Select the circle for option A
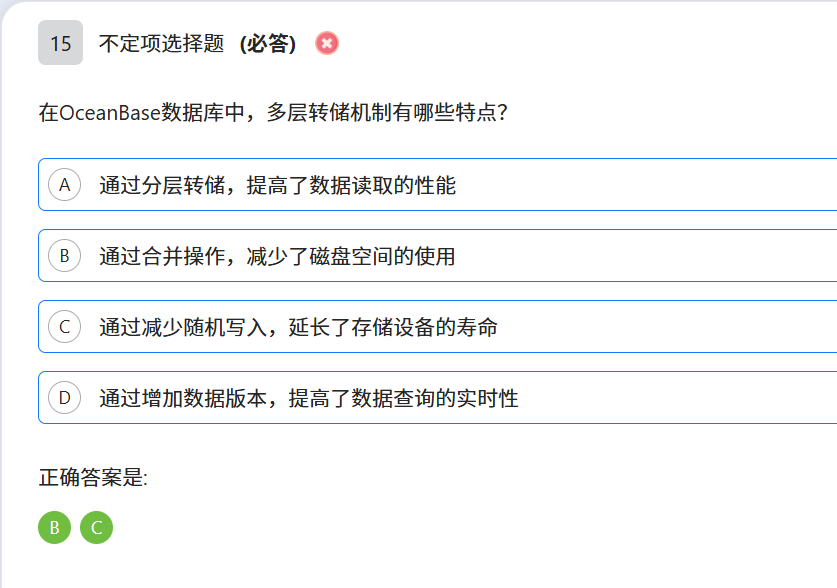 (x=64, y=185)
